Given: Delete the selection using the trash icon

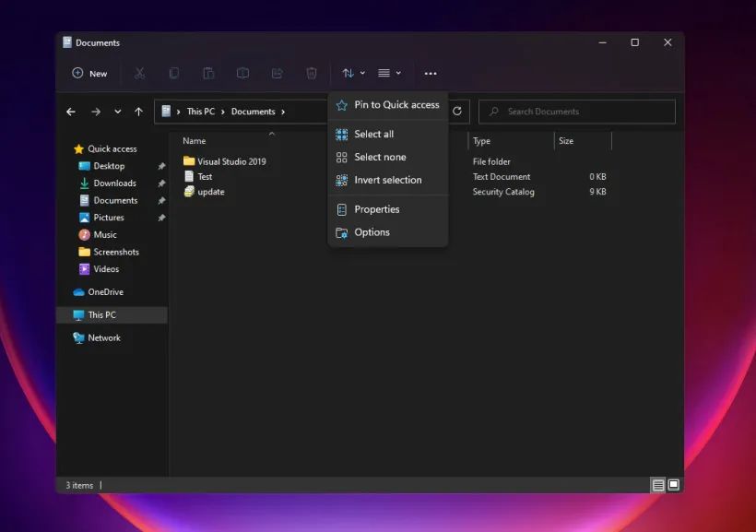Looking at the screenshot, I should click(x=311, y=73).
